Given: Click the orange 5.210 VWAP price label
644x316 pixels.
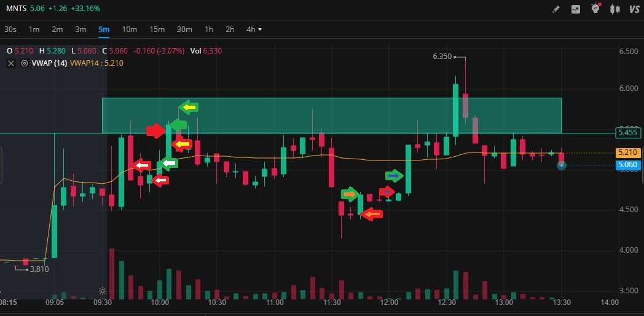Looking at the screenshot, I should (628, 153).
